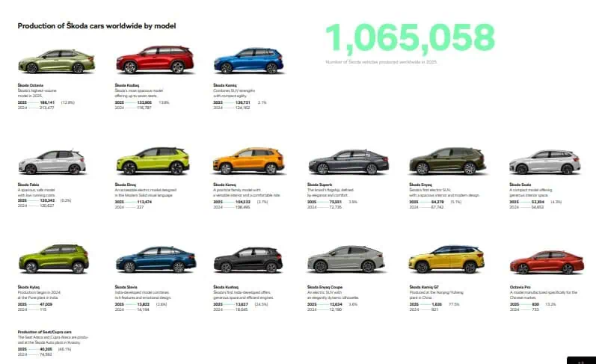This screenshot has width=596, height=364.
Task: Click the page title 'Production of Škoda cars worldwide by model'
Action: pos(96,26)
